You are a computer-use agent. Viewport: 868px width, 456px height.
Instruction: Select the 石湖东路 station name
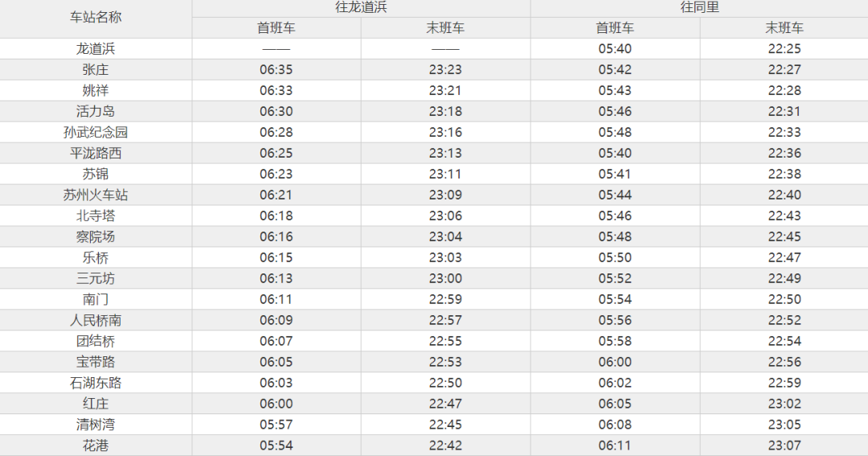pyautogui.click(x=96, y=383)
